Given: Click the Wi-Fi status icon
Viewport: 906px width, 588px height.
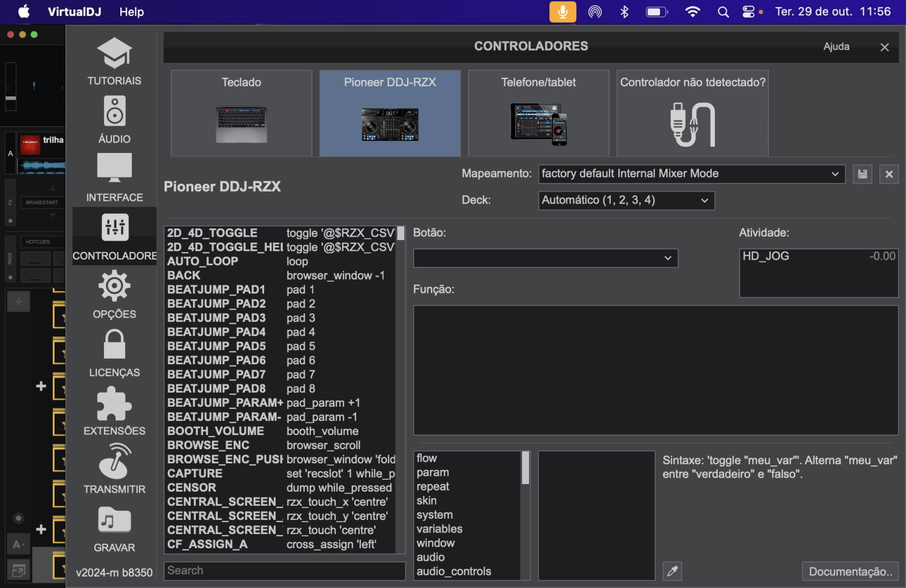Looking at the screenshot, I should [x=693, y=12].
